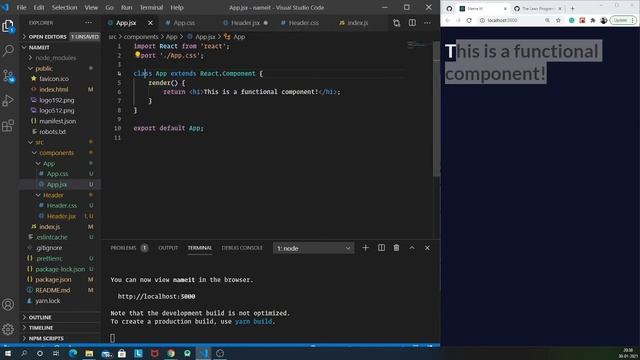Open Microsoft Store from taskbar

click(x=122, y=353)
